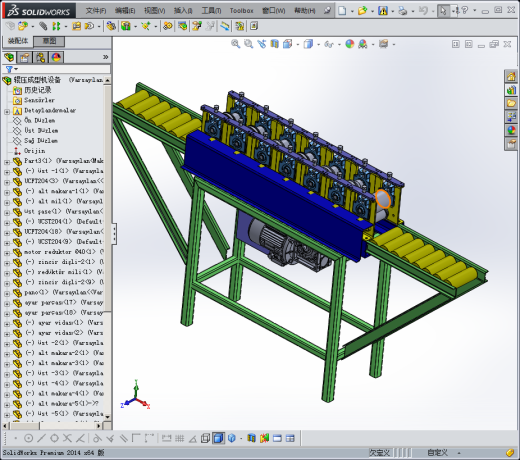Open the Section View icon in view toolbar

(x=274, y=44)
